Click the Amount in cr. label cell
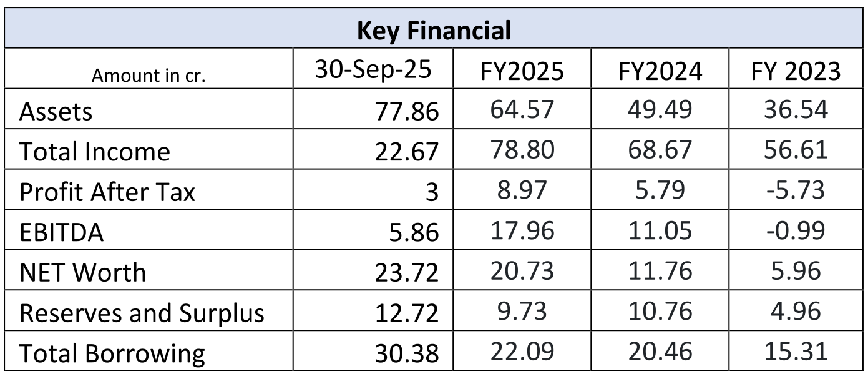 click(149, 76)
